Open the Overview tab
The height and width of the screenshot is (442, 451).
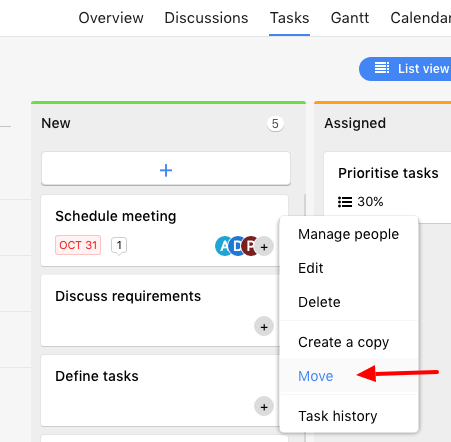[x=111, y=18]
